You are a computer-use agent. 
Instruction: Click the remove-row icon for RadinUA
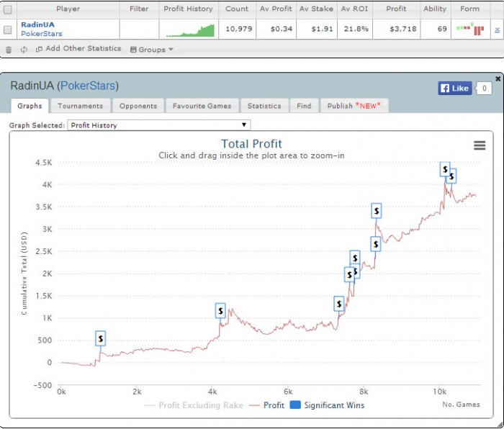pyautogui.click(x=497, y=30)
